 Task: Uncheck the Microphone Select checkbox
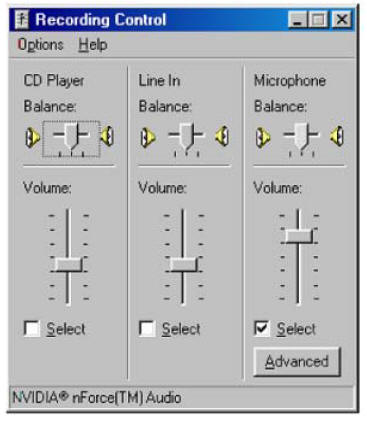pyautogui.click(x=262, y=329)
